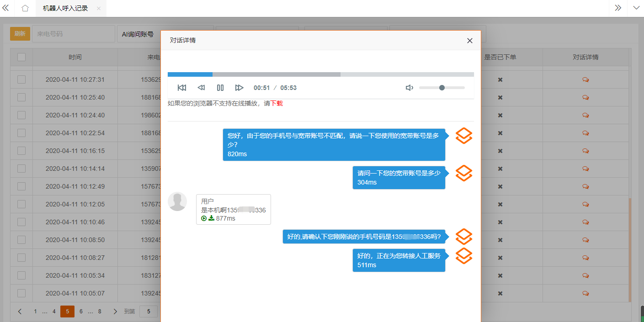This screenshot has width=644, height=322.
Task: Play the user's voice clip in the chat
Action: point(204,218)
